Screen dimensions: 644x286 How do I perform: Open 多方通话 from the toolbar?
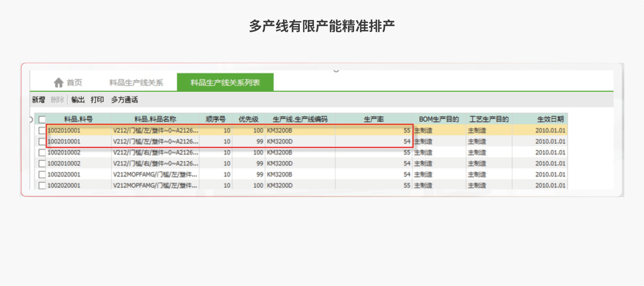point(124,100)
